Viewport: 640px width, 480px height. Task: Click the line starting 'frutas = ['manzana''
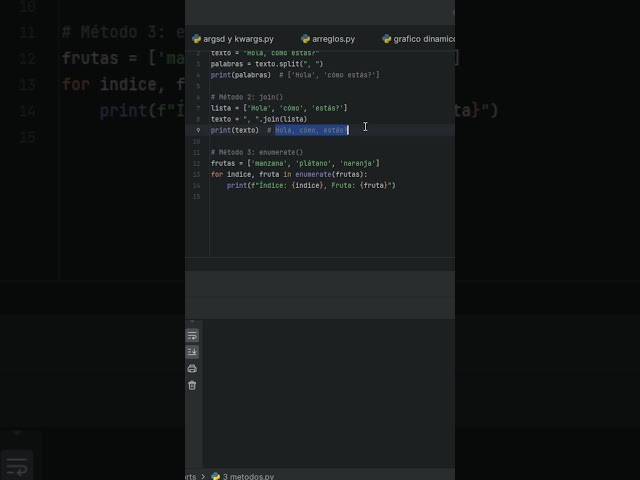(x=295, y=163)
